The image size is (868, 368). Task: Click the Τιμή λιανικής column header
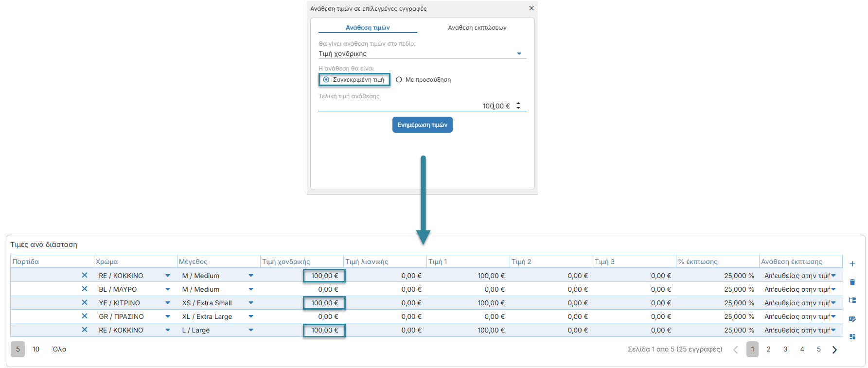(x=385, y=262)
